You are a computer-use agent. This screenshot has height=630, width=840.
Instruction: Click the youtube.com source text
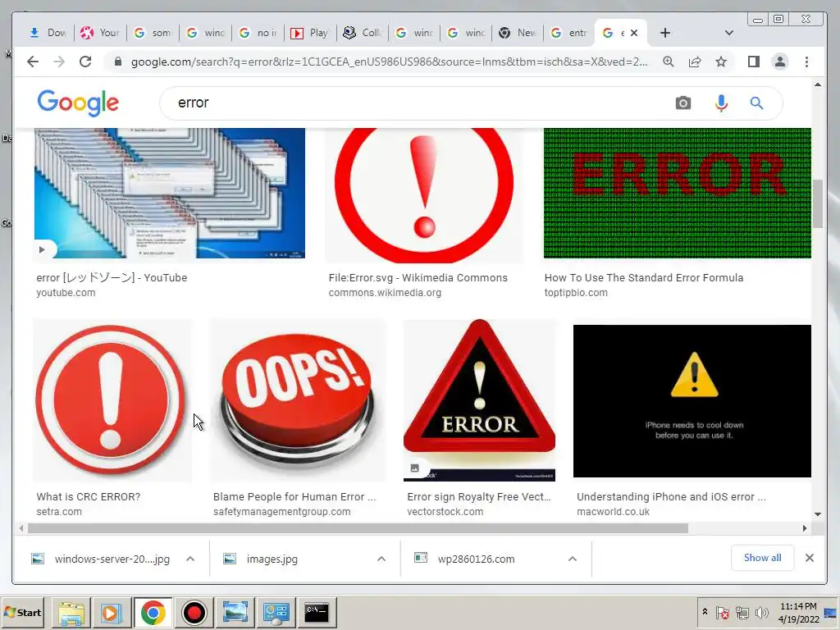[x=66, y=293]
